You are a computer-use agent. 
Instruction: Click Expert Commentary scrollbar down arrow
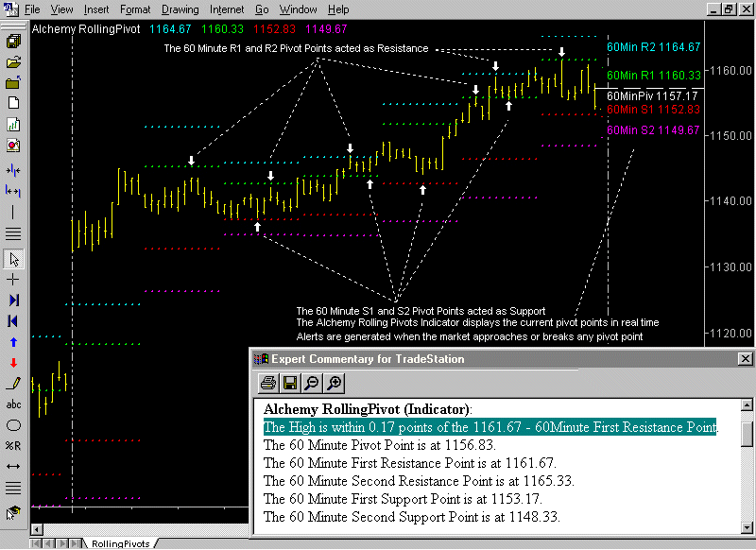(747, 526)
